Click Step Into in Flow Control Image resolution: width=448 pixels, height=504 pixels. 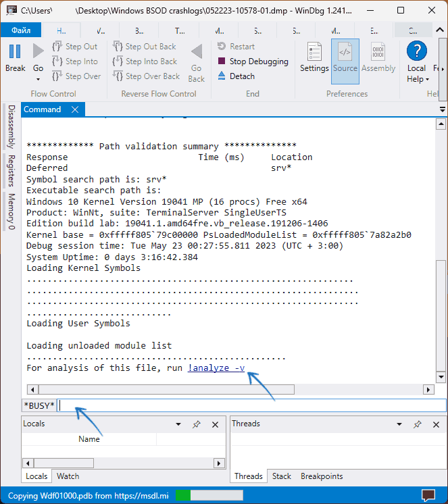[75, 61]
